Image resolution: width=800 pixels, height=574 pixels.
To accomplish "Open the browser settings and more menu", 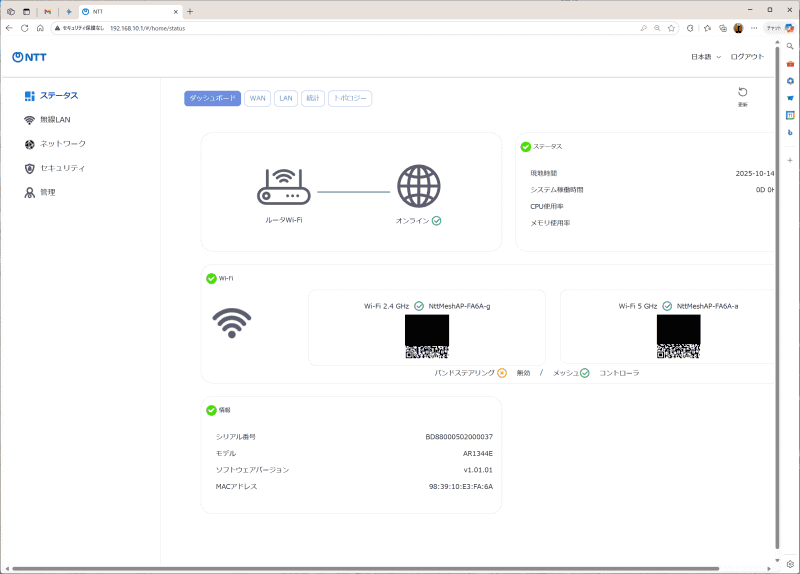I will coord(754,28).
